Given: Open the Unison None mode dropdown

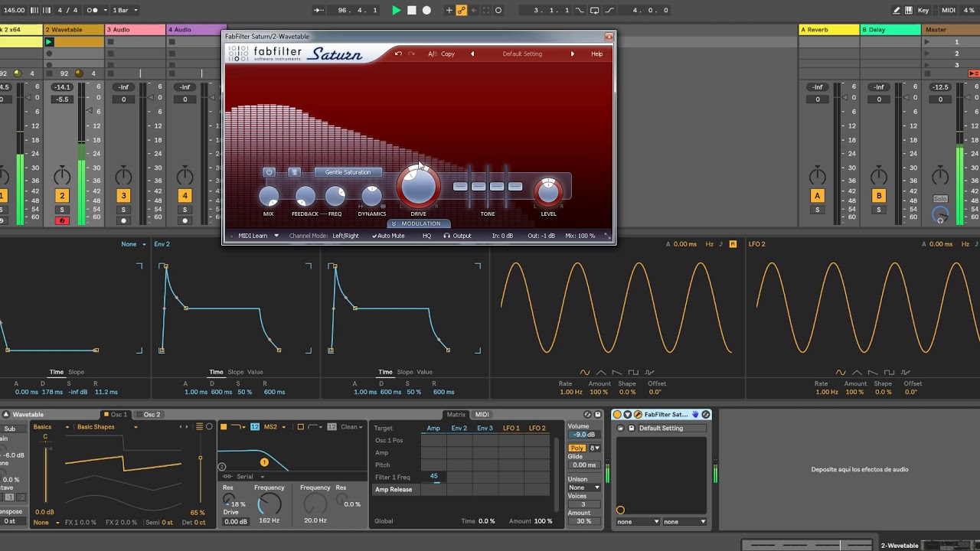Looking at the screenshot, I should coord(584,487).
